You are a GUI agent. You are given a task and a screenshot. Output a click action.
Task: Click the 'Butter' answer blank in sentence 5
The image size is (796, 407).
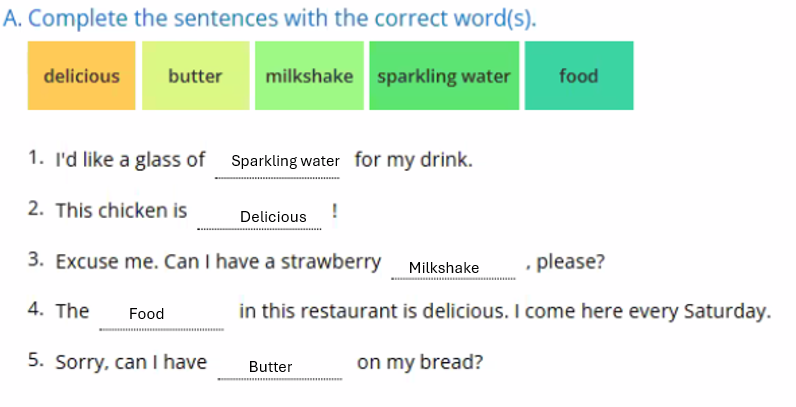(x=271, y=367)
